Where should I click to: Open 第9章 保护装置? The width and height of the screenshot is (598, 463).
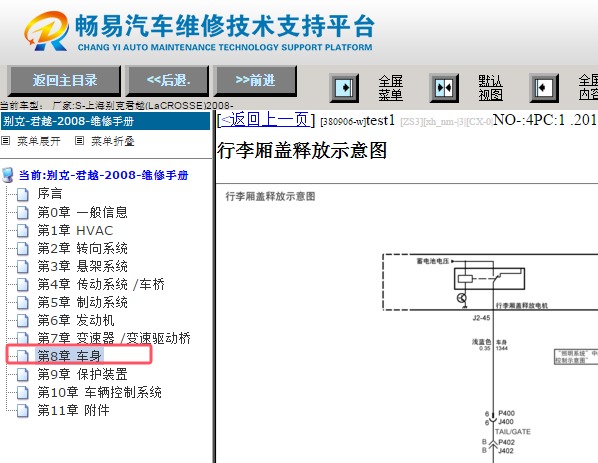click(x=82, y=374)
